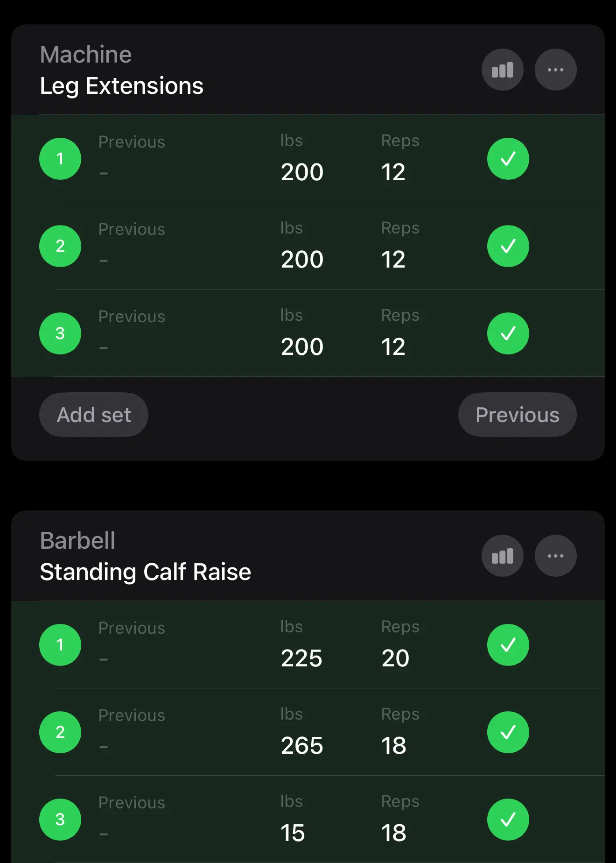Screen dimensions: 616x863
Task: Tap set 2 badge of Leg Extensions
Action: coord(60,246)
